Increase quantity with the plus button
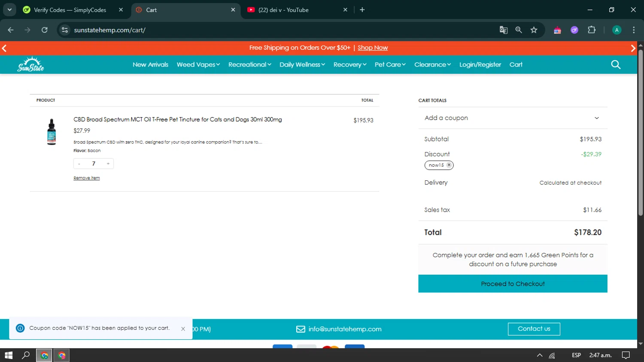 (x=108, y=164)
